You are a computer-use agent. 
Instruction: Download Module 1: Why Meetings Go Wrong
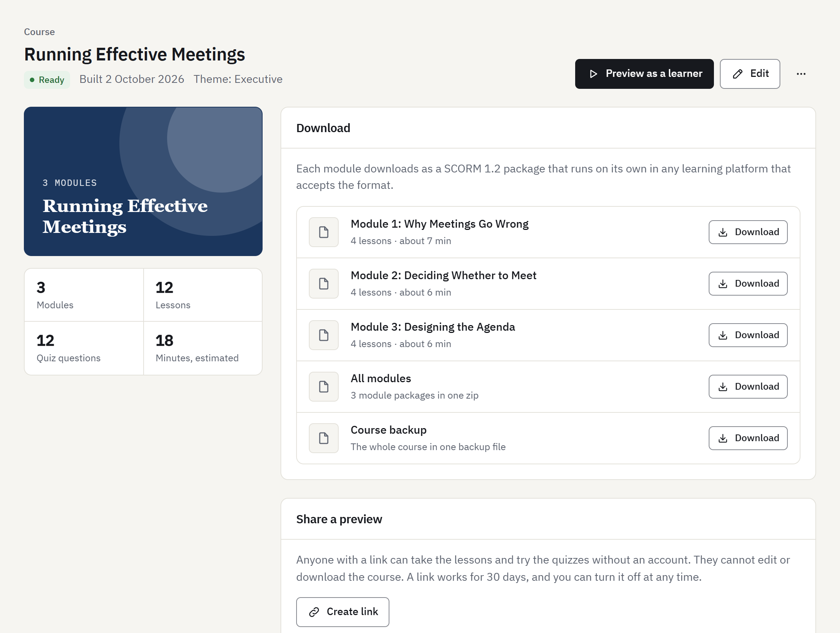coord(748,232)
